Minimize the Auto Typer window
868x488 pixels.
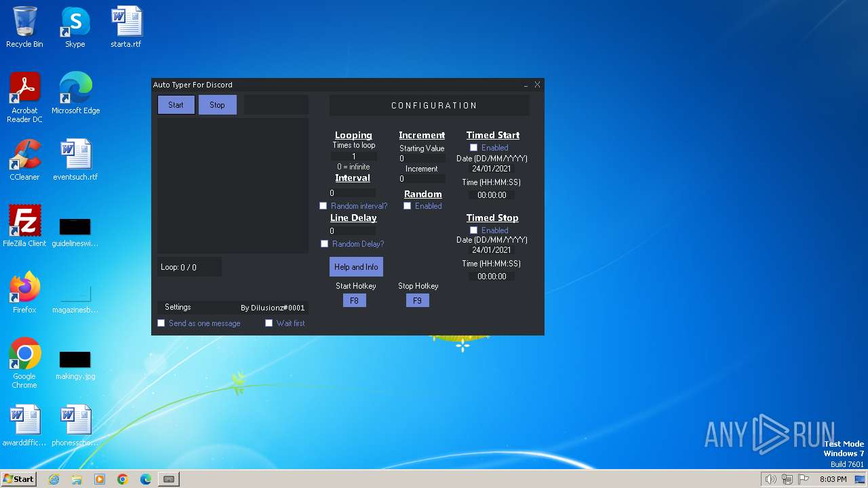[x=526, y=85]
